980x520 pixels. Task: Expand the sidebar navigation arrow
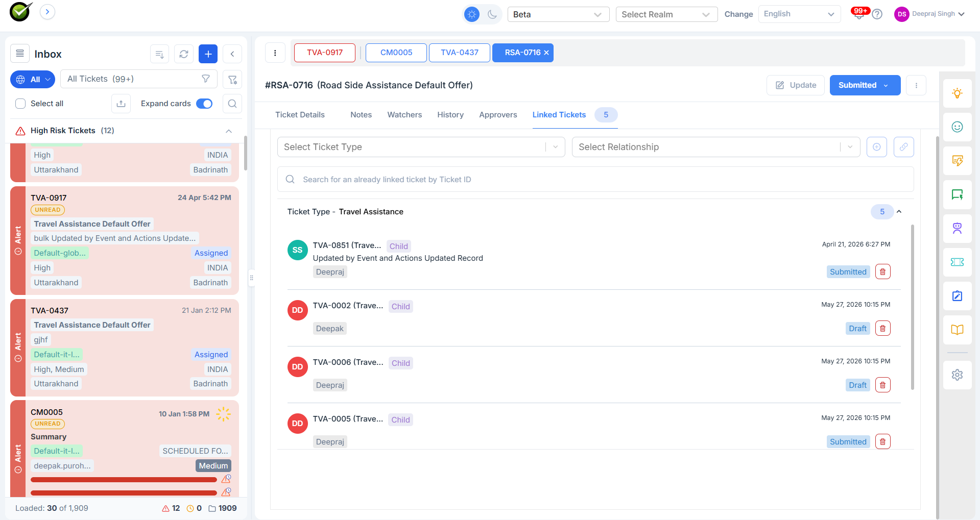[x=47, y=12]
